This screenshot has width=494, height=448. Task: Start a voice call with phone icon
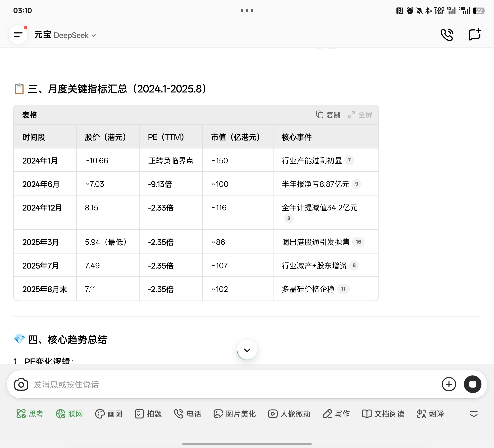(447, 35)
